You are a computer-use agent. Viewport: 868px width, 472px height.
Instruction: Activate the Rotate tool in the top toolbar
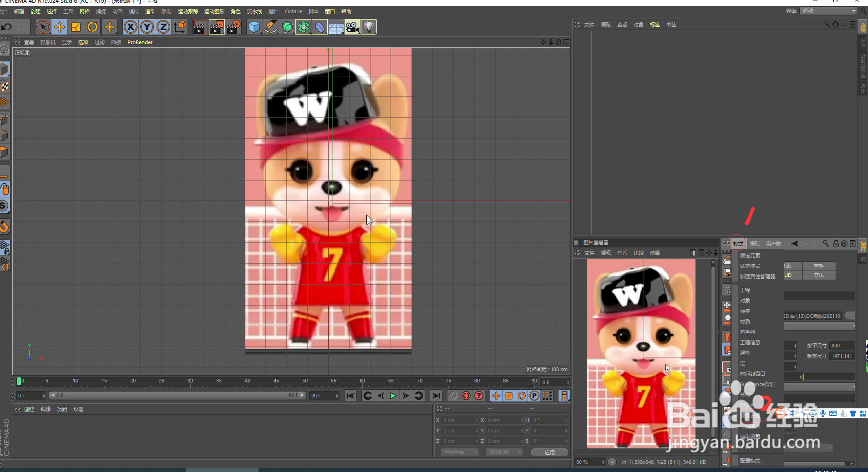[92, 27]
